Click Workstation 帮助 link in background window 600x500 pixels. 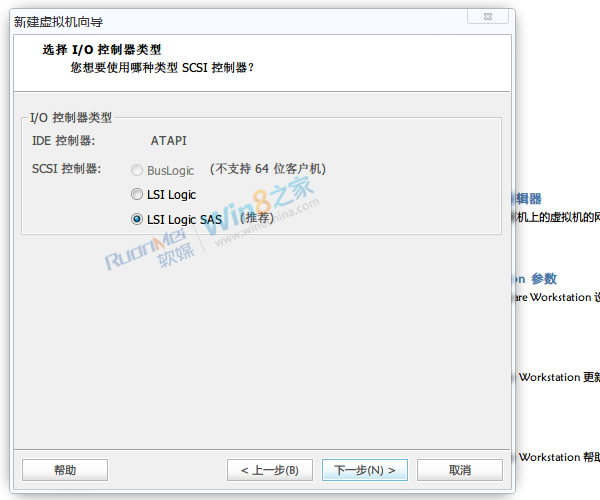[x=559, y=457]
